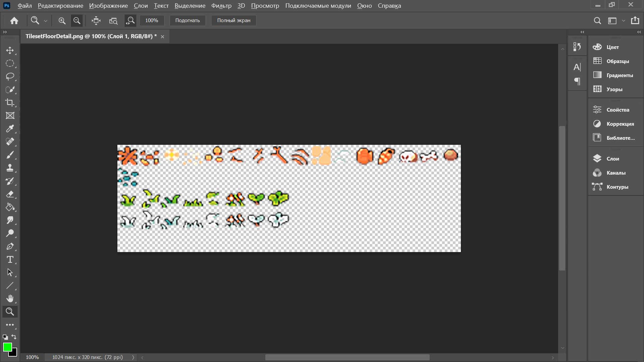Go to the Home screen
The height and width of the screenshot is (362, 644).
(x=14, y=20)
